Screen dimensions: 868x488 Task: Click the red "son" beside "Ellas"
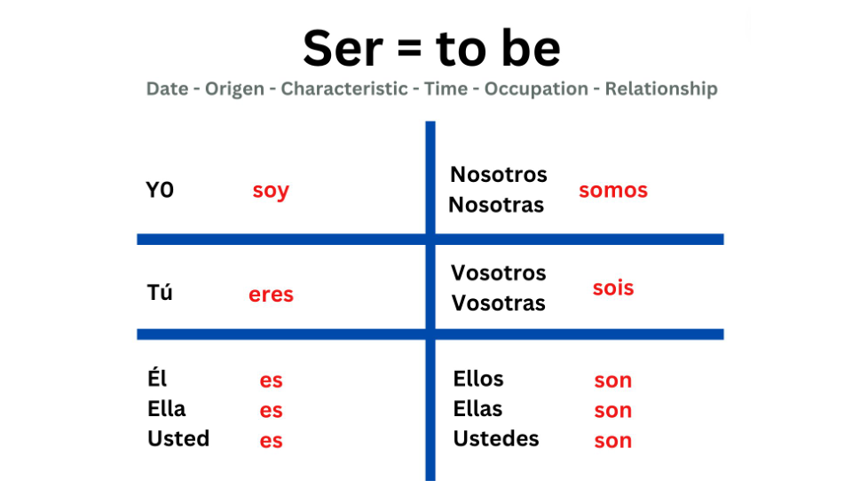pos(613,411)
